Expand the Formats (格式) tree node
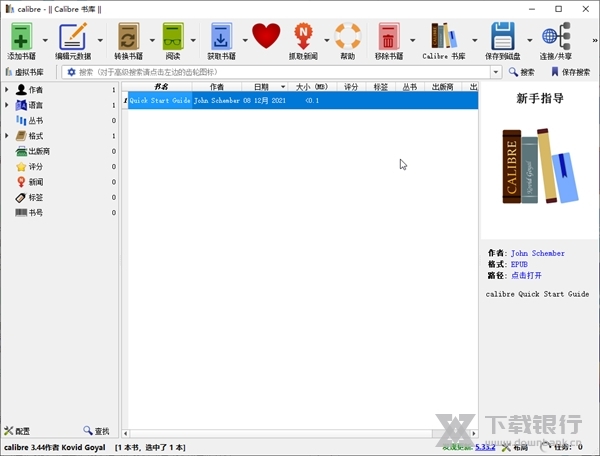The width and height of the screenshot is (600, 456). [7, 136]
